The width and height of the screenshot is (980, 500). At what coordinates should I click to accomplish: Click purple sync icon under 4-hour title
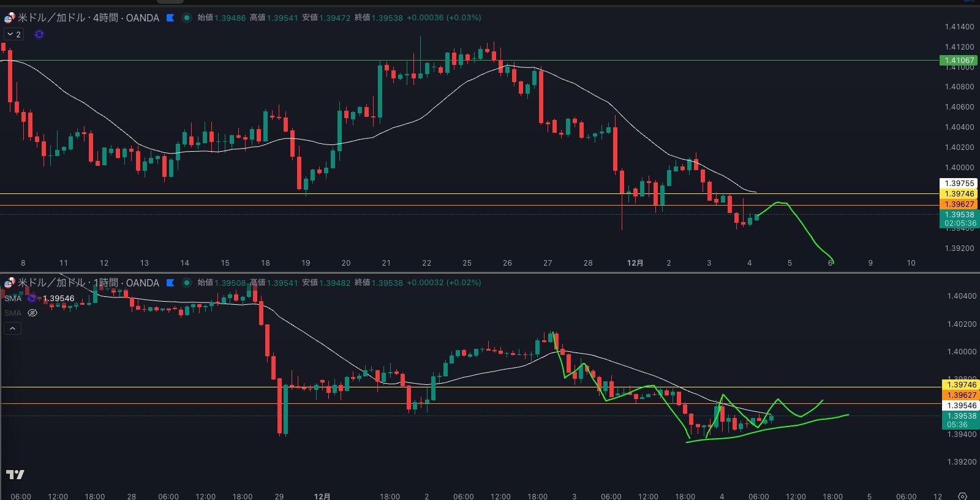pyautogui.click(x=39, y=34)
